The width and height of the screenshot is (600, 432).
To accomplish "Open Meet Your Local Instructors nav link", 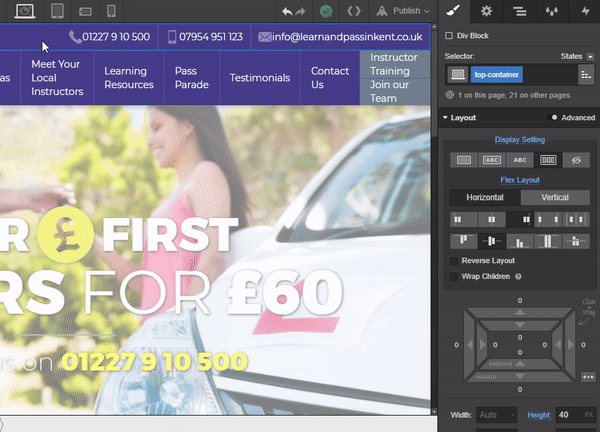I will (x=57, y=78).
